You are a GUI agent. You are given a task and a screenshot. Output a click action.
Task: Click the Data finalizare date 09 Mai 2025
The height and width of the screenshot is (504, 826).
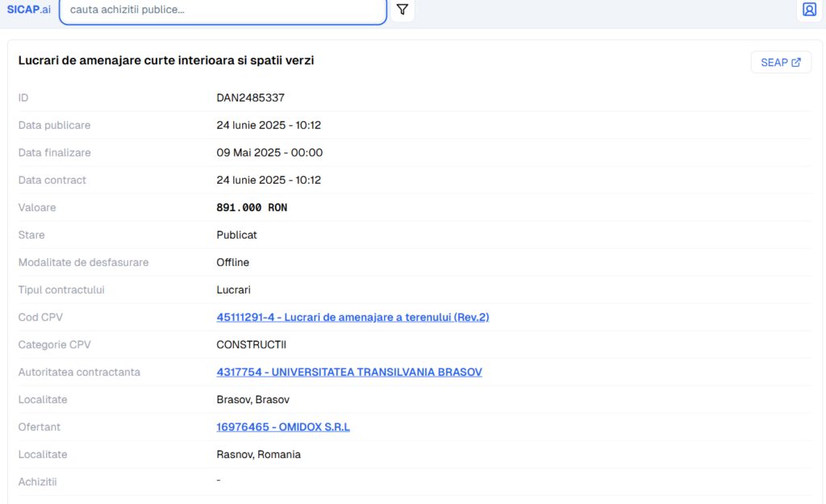coord(269,152)
